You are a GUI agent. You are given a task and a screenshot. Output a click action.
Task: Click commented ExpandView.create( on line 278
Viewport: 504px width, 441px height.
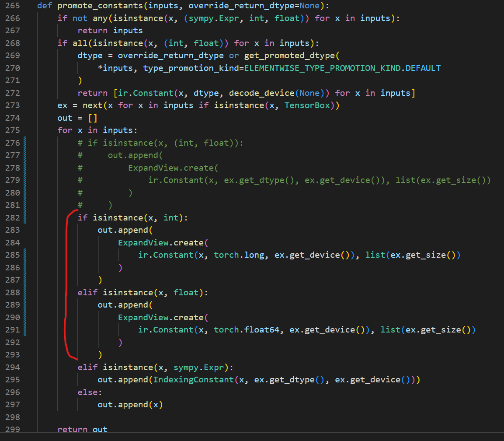click(x=173, y=168)
